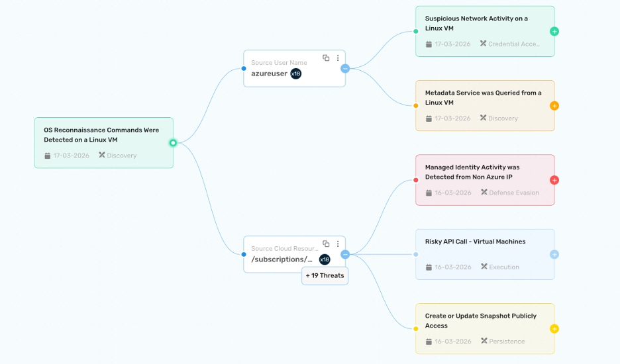Click tactic icon beside Persistence
The height and width of the screenshot is (364, 620).
tap(484, 341)
